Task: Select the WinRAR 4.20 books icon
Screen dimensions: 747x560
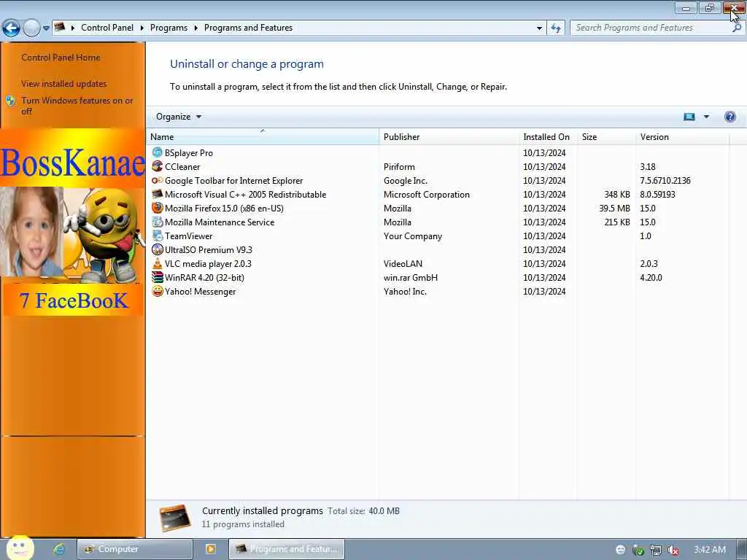Action: click(158, 277)
